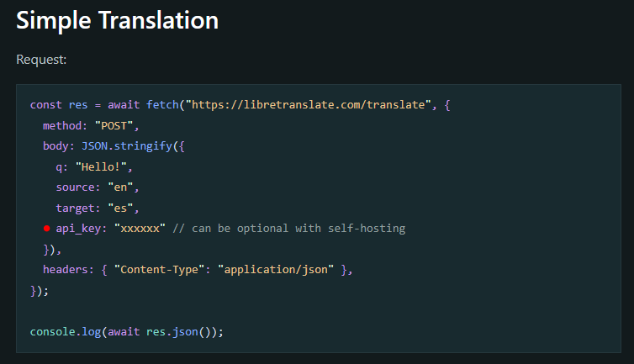634x364 pixels.
Task: Click the "es" target language value
Action: coord(119,208)
